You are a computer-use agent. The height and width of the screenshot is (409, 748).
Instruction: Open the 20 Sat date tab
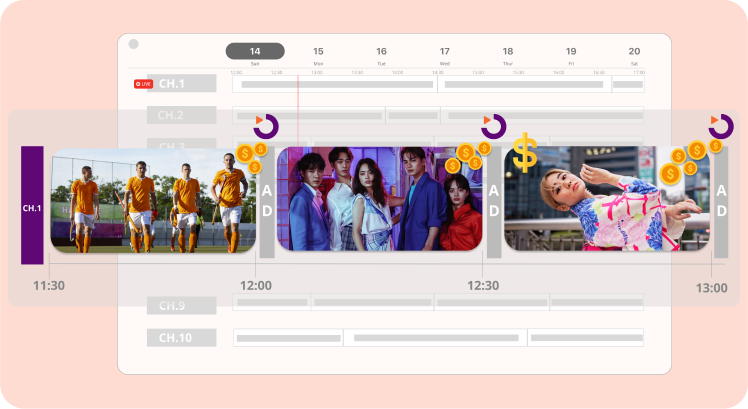tap(634, 54)
